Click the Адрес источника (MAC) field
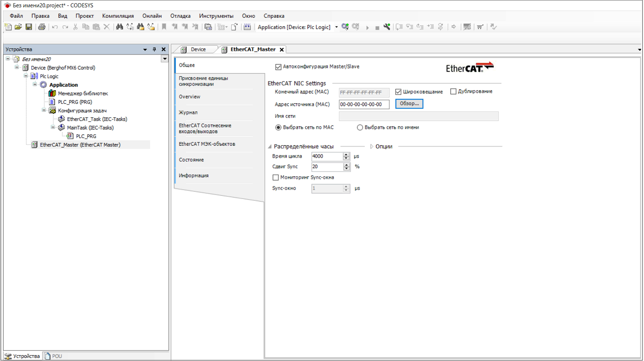The image size is (644, 361). [x=364, y=104]
